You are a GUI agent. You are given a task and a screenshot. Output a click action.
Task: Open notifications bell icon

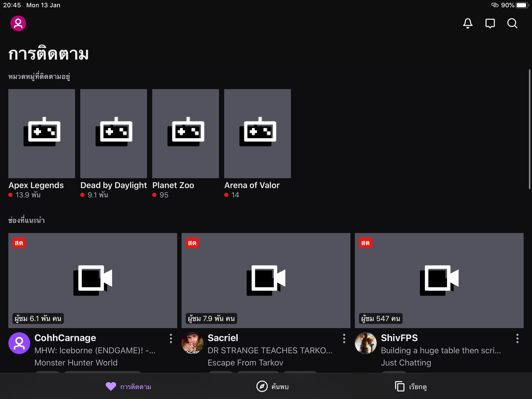[x=468, y=23]
